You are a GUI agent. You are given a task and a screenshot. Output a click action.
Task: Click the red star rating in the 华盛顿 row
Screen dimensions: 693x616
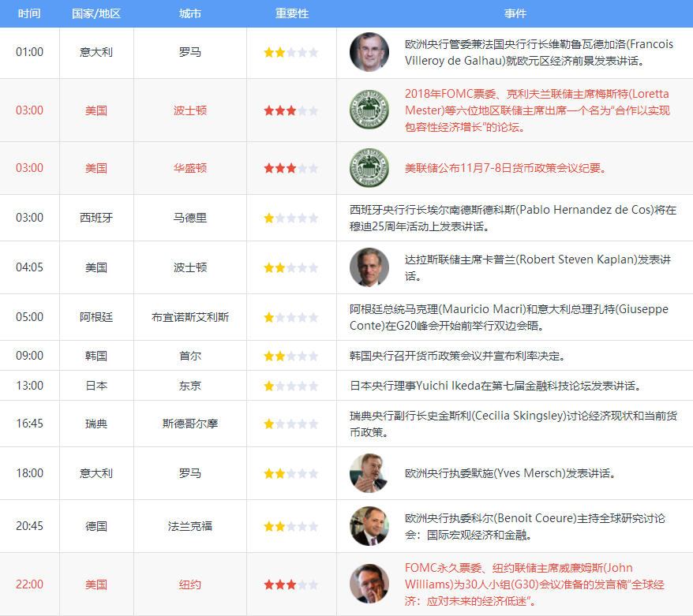(290, 168)
